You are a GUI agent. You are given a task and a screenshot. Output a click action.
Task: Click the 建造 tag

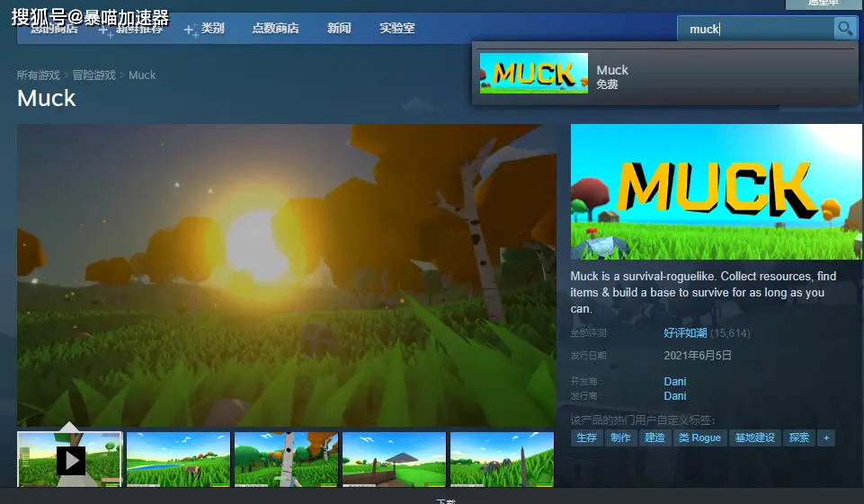coord(655,438)
